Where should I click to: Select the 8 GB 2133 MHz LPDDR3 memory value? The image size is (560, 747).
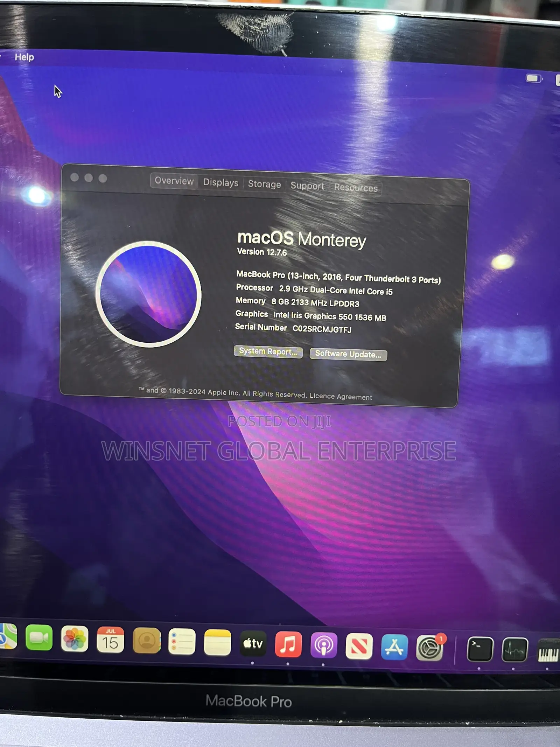pyautogui.click(x=315, y=303)
